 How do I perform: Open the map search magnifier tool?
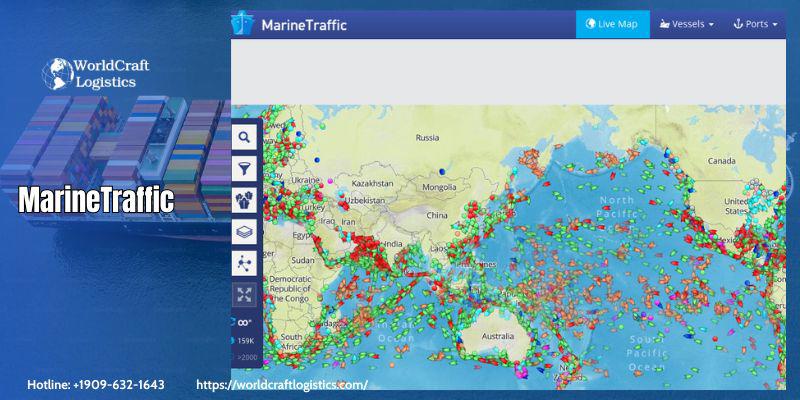click(x=244, y=137)
